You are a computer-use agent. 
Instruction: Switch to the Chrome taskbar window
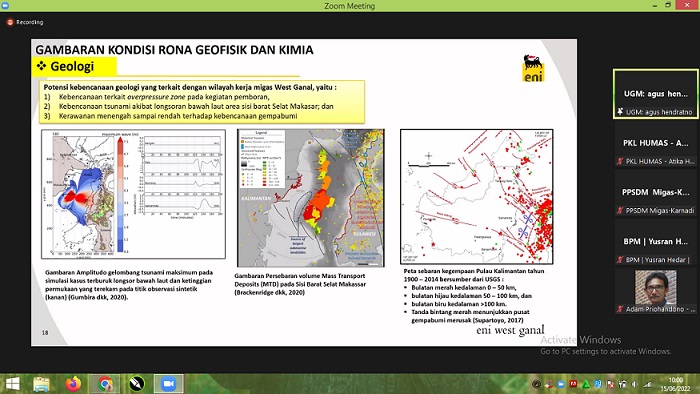pyautogui.click(x=105, y=384)
